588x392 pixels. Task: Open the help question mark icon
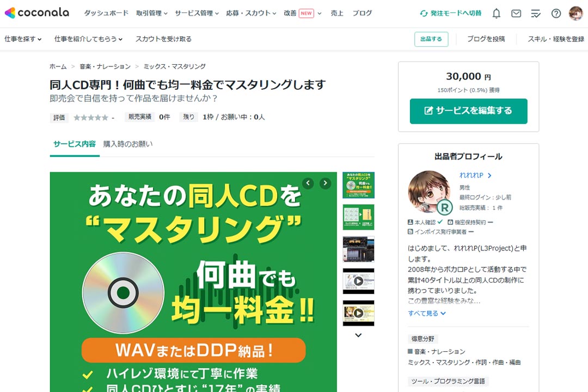(x=556, y=14)
